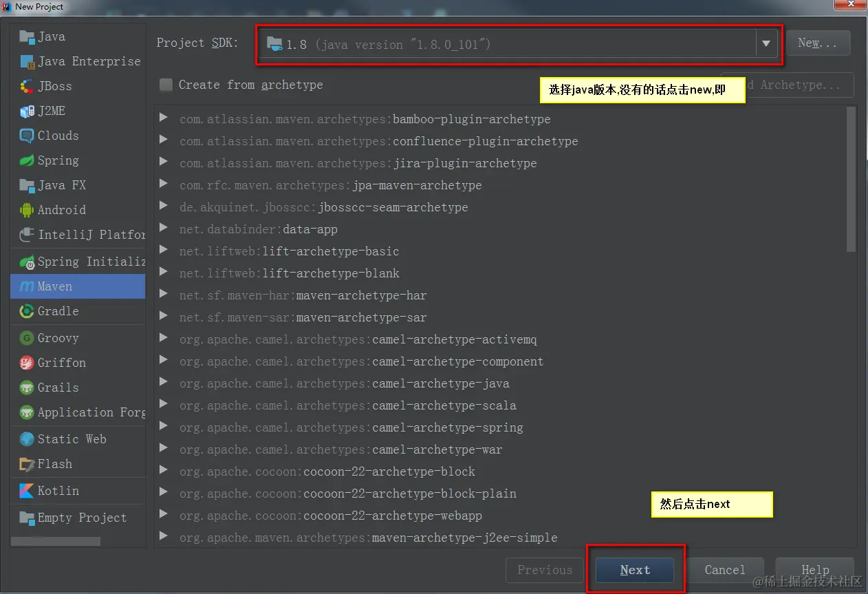Choose the Static Web globe icon
868x594 pixels.
pyautogui.click(x=27, y=439)
